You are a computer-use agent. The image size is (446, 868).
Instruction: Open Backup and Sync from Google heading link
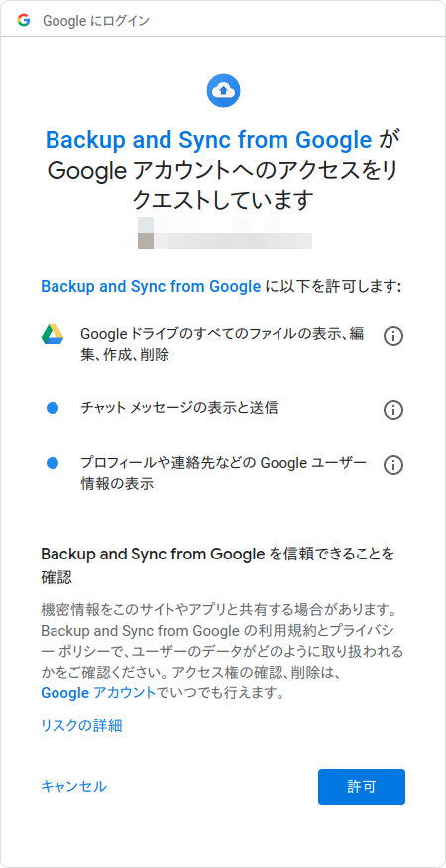208,140
